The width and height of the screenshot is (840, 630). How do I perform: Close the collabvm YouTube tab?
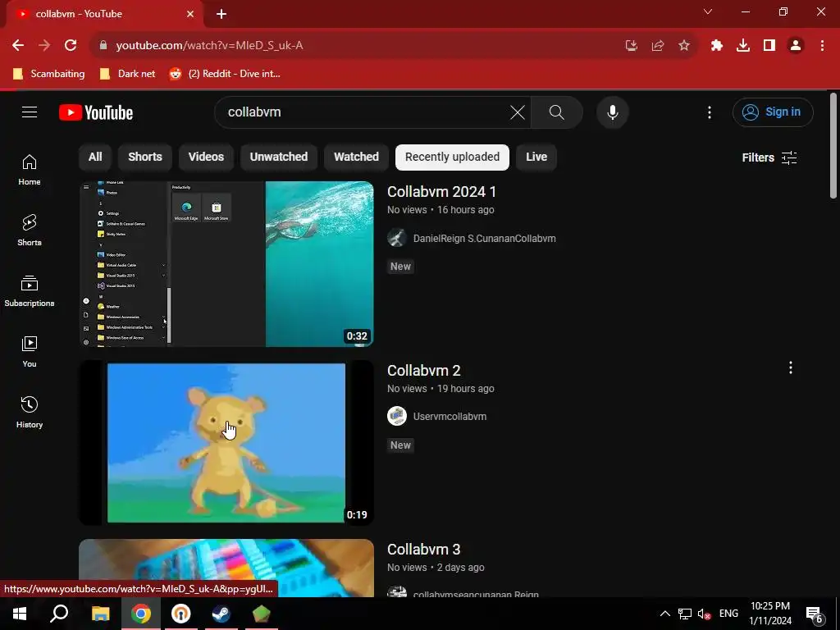tap(190, 14)
